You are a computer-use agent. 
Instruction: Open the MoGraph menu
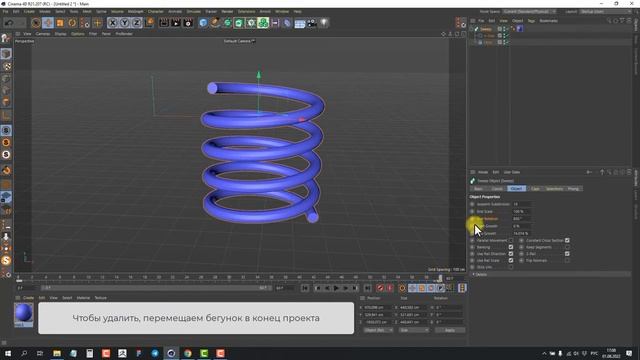pyautogui.click(x=136, y=11)
